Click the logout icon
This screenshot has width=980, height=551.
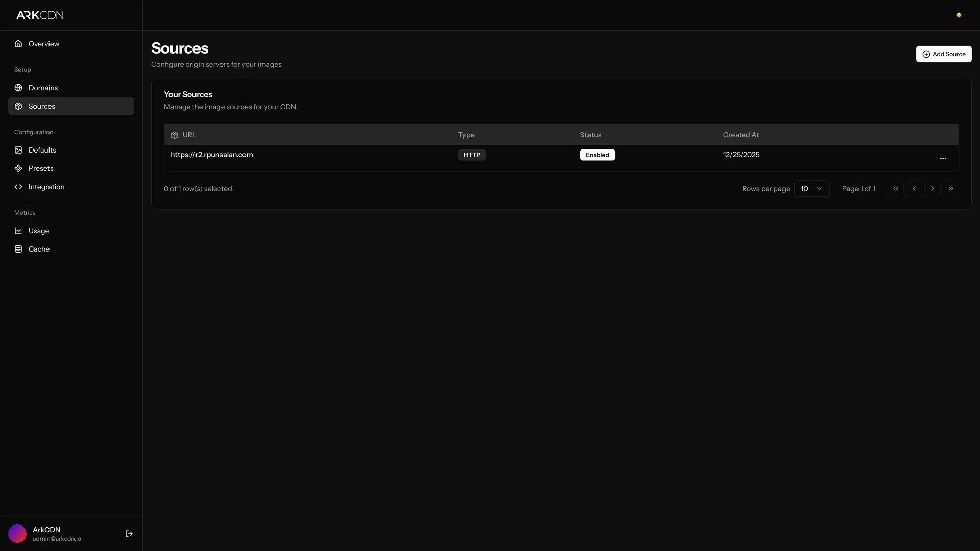coord(129,534)
